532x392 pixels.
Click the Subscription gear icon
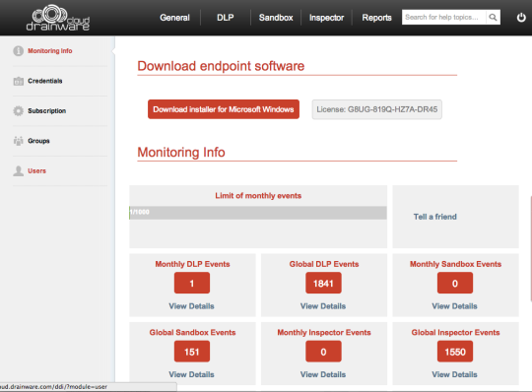tap(19, 111)
